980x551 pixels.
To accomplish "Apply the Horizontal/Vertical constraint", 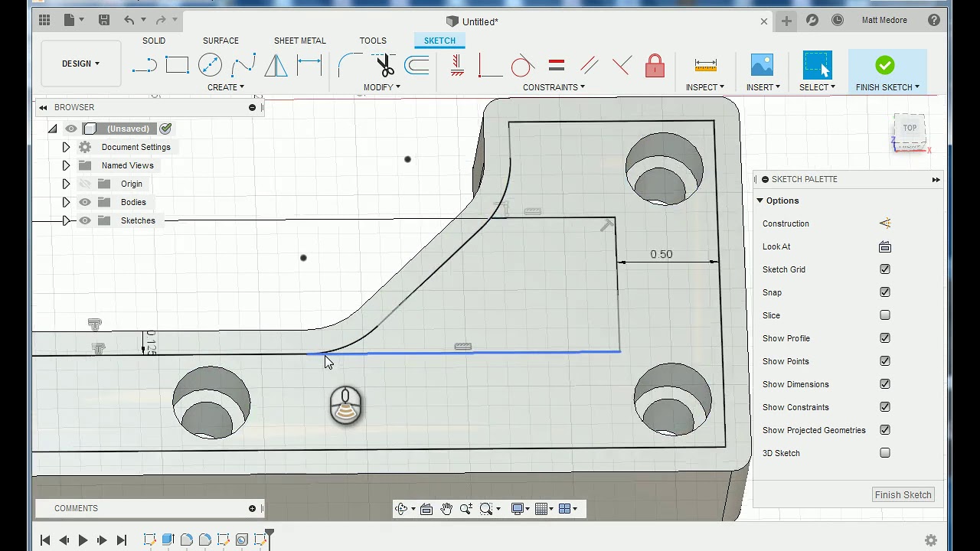I will [457, 66].
